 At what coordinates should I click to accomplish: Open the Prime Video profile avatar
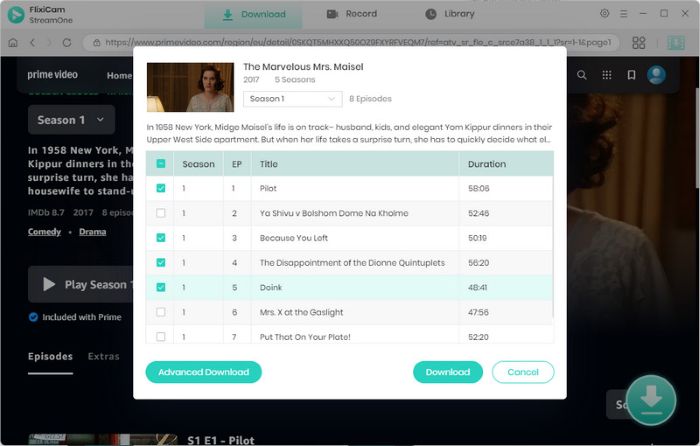[x=656, y=75]
